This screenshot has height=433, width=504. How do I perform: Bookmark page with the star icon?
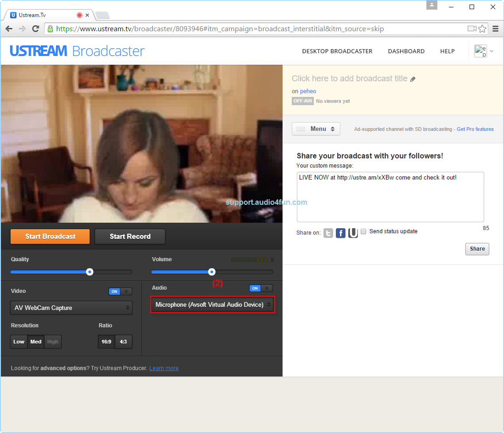point(482,29)
